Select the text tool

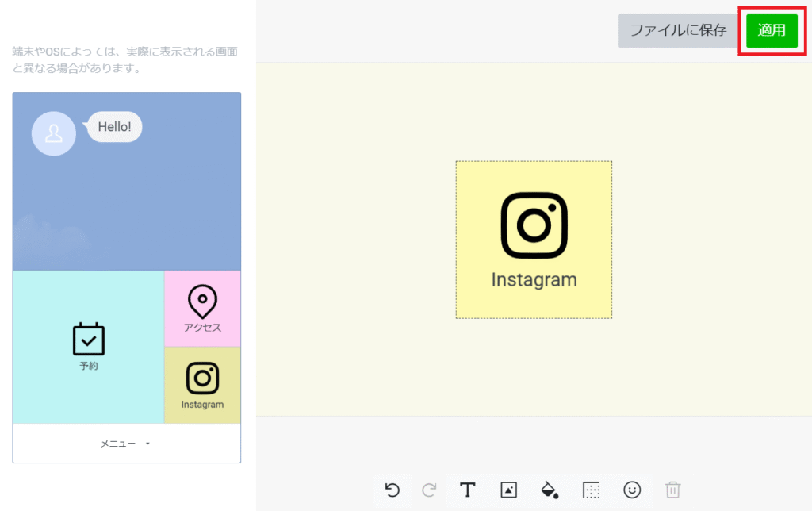coord(468,490)
